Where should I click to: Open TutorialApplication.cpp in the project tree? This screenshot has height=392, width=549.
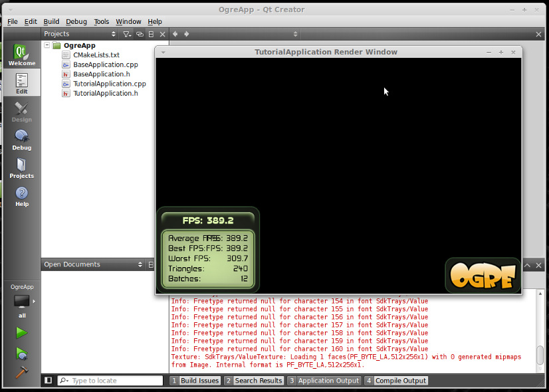[109, 84]
